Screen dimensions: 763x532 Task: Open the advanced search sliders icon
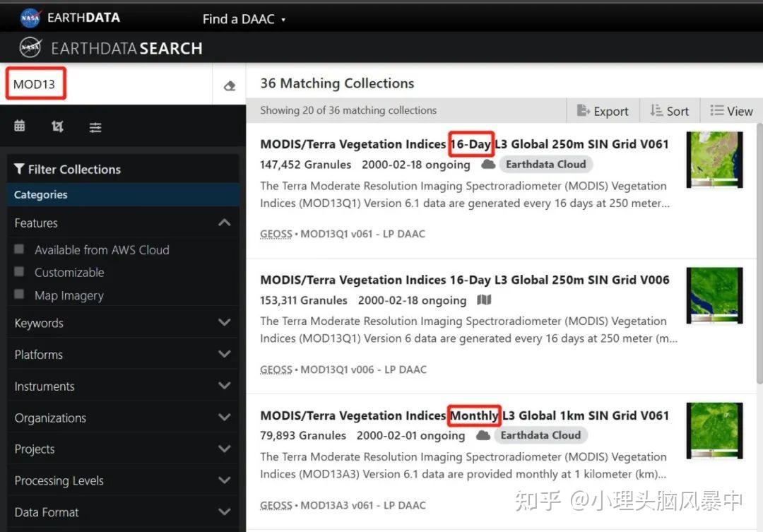tap(95, 127)
